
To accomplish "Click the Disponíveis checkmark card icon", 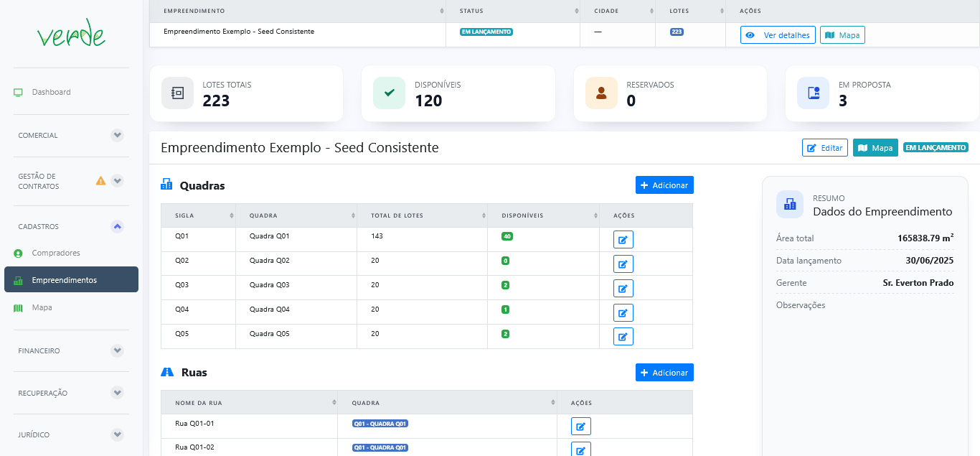I will click(x=390, y=93).
